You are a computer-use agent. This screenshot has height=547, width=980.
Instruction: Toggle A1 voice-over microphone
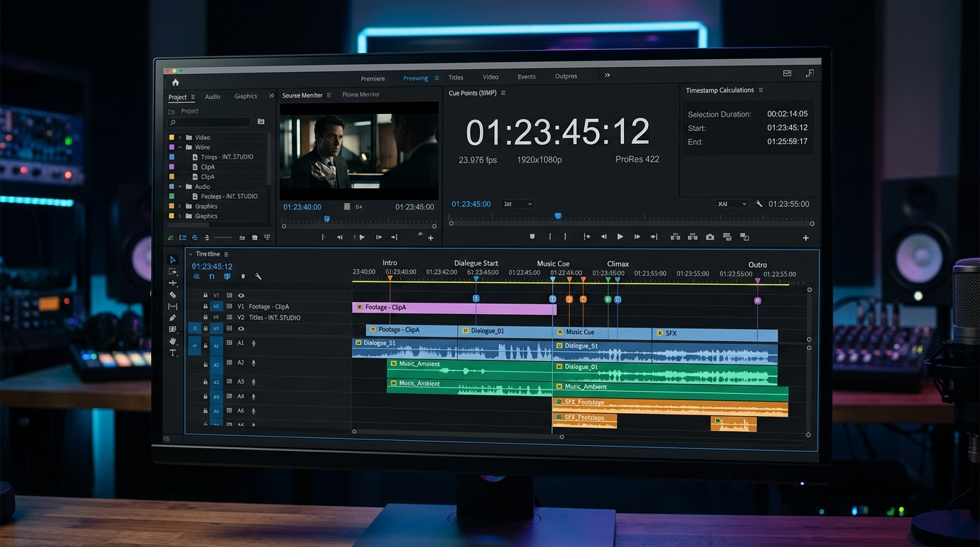(x=254, y=343)
